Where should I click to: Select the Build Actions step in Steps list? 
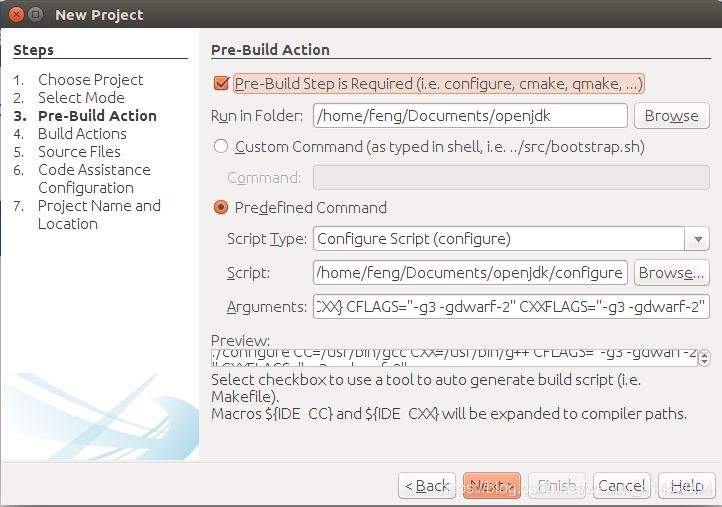82,134
